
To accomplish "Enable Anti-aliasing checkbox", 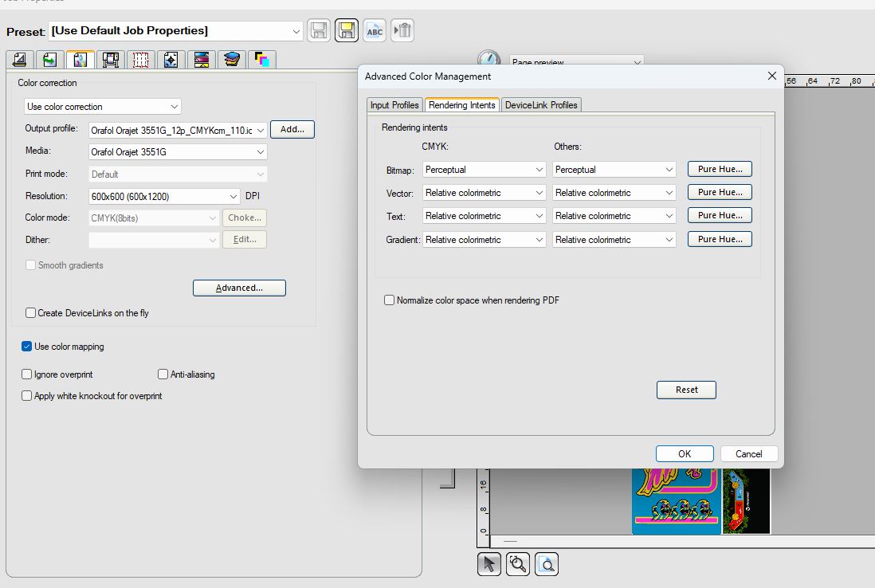I will tap(163, 374).
